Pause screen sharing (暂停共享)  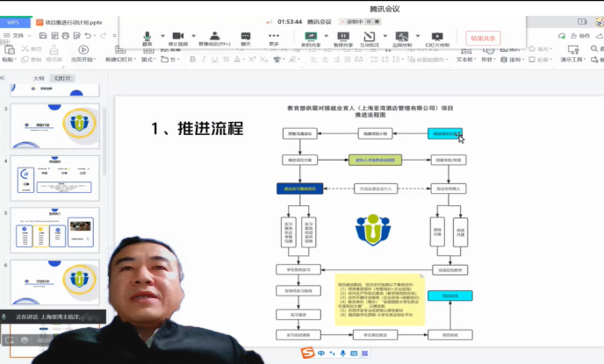click(343, 36)
